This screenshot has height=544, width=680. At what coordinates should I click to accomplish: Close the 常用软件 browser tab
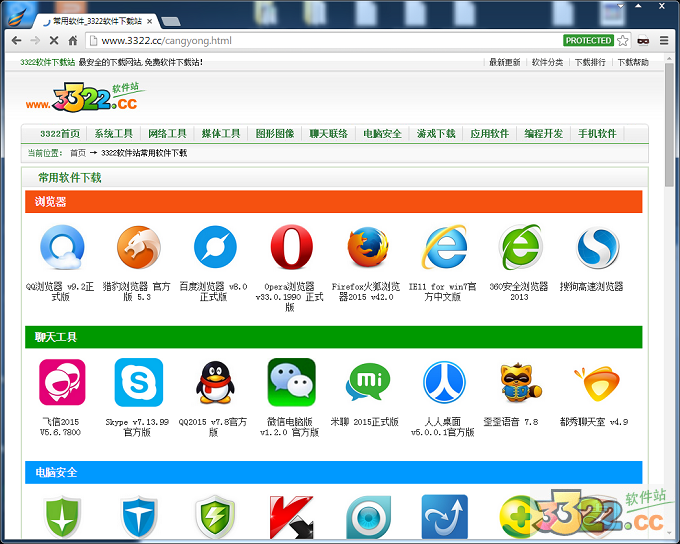pyautogui.click(x=150, y=21)
